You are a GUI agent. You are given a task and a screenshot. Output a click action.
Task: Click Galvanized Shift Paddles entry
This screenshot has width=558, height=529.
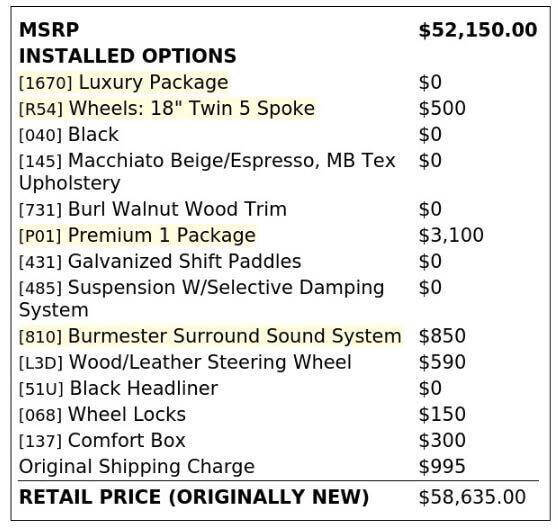[x=160, y=261]
